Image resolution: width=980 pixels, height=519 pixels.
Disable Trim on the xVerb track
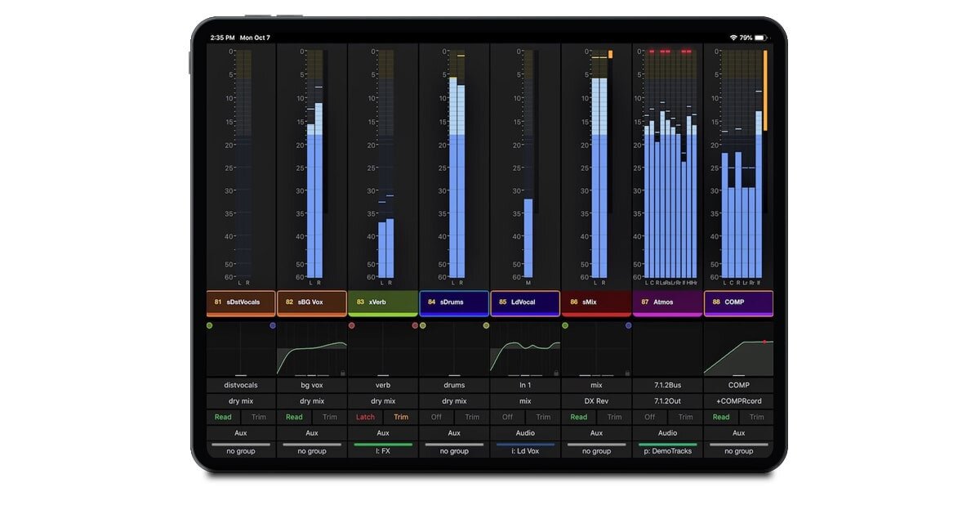[401, 417]
